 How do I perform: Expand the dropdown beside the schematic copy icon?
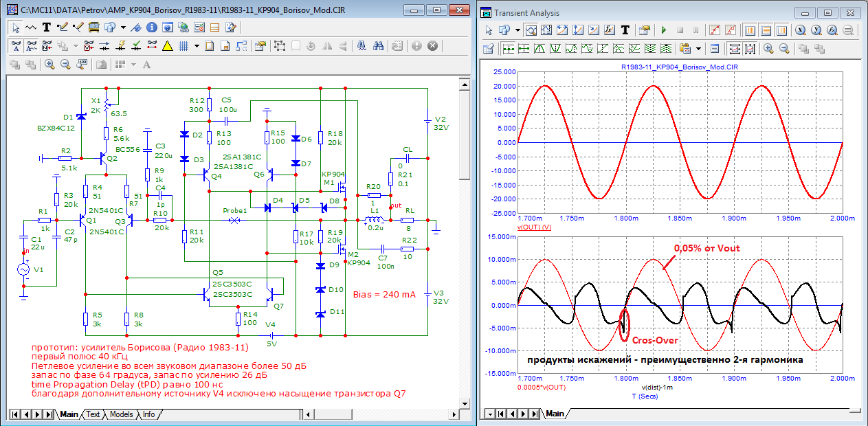coord(122,27)
